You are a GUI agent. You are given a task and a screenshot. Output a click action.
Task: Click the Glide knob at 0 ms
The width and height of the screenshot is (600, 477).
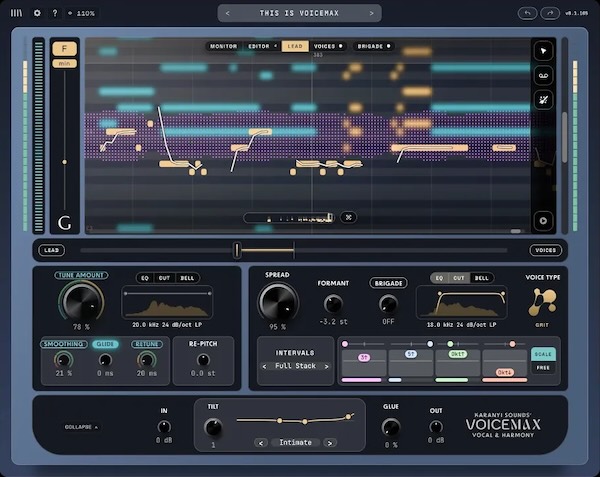(x=105, y=360)
